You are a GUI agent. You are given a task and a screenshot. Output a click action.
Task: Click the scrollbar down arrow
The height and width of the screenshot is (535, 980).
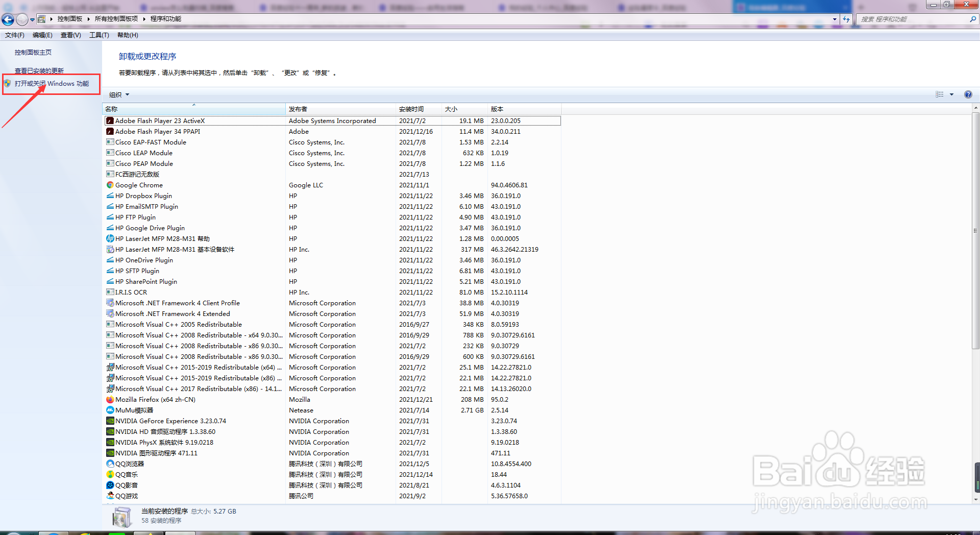point(975,500)
